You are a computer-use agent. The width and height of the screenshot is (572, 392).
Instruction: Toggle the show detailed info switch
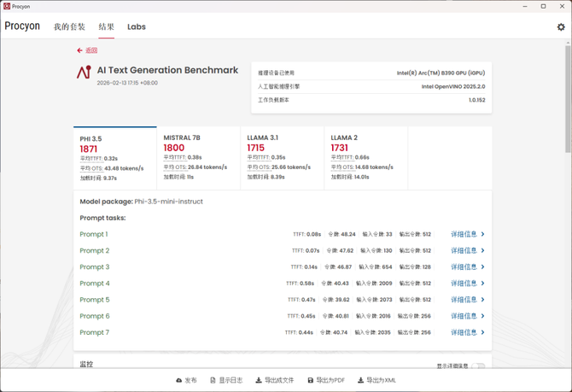point(478,366)
